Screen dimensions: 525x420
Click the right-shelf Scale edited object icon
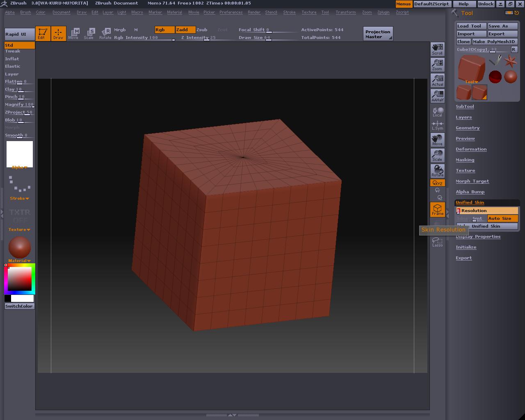(x=437, y=155)
